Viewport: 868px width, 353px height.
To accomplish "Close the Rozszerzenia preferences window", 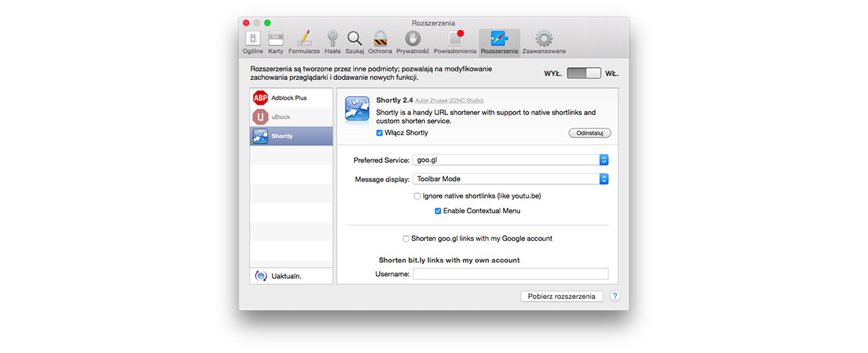I will coord(246,23).
